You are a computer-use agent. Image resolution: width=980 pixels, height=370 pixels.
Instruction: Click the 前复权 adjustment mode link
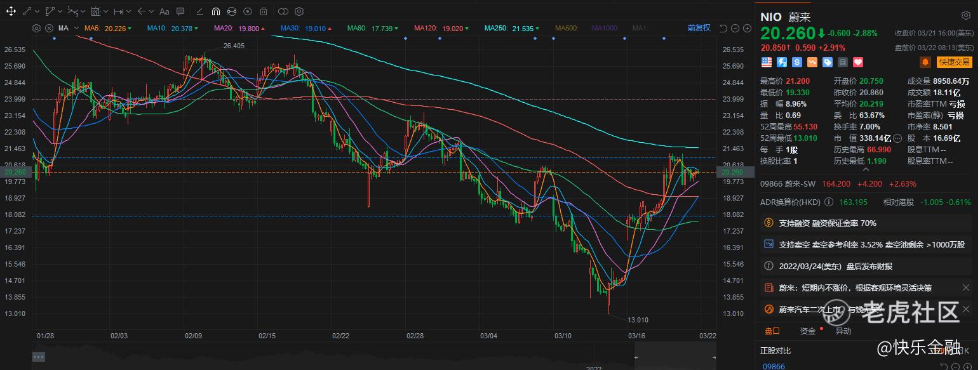[699, 28]
